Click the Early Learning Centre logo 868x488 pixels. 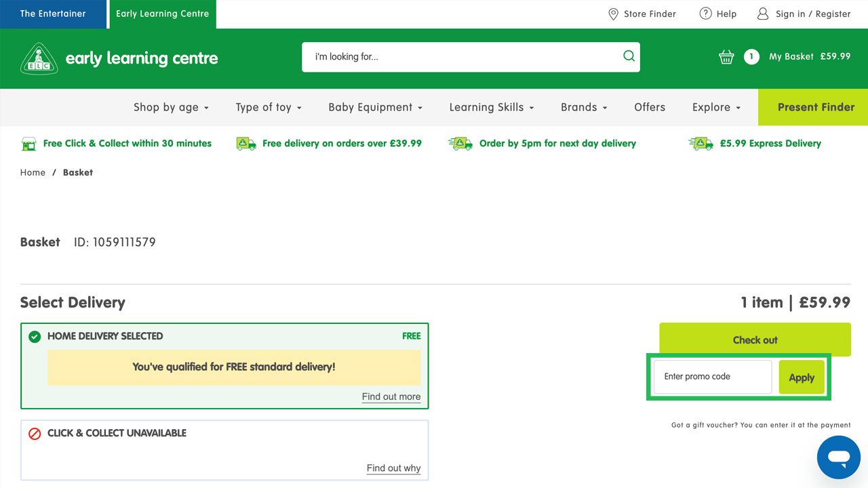119,58
